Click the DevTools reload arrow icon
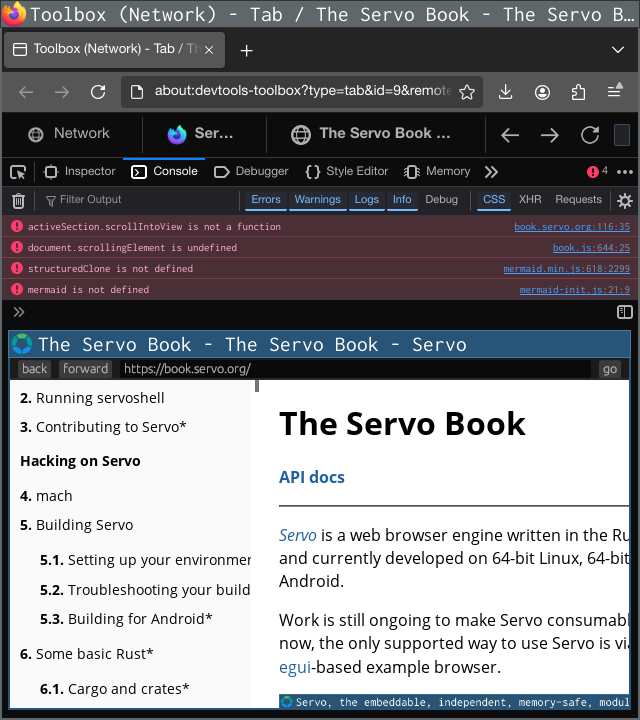640x720 pixels. coord(590,134)
